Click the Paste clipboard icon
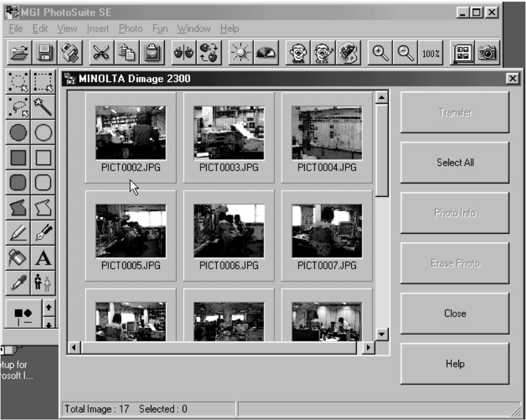This screenshot has width=526, height=420. coord(152,52)
